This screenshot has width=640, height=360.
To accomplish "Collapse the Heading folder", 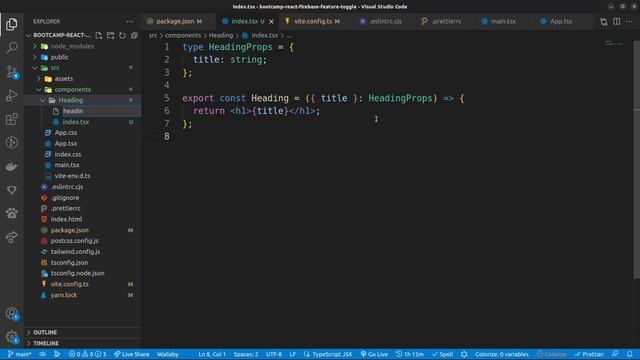I will [x=43, y=100].
